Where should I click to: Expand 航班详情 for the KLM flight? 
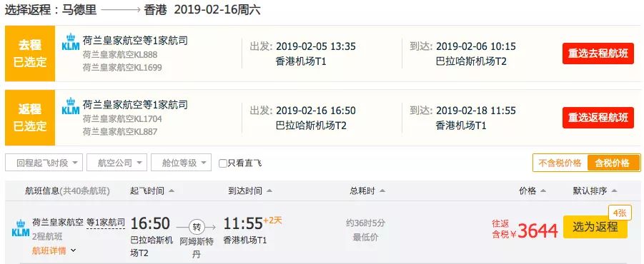pos(54,250)
